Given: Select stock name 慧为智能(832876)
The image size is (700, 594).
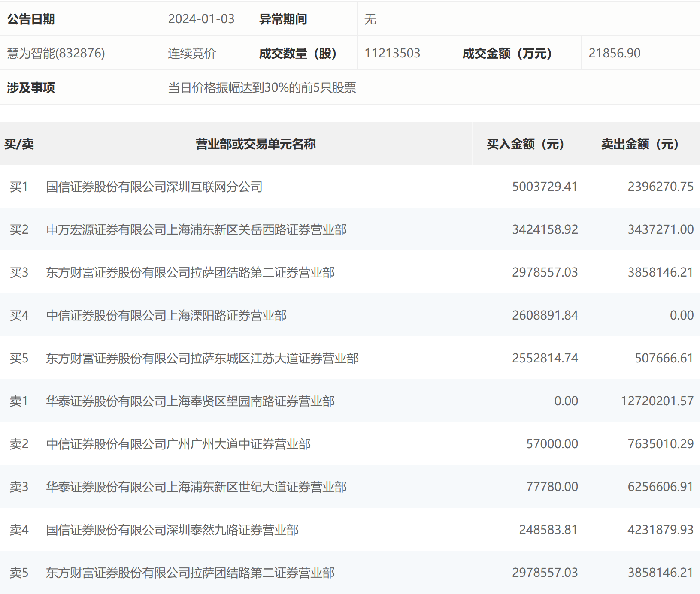Looking at the screenshot, I should (x=56, y=53).
